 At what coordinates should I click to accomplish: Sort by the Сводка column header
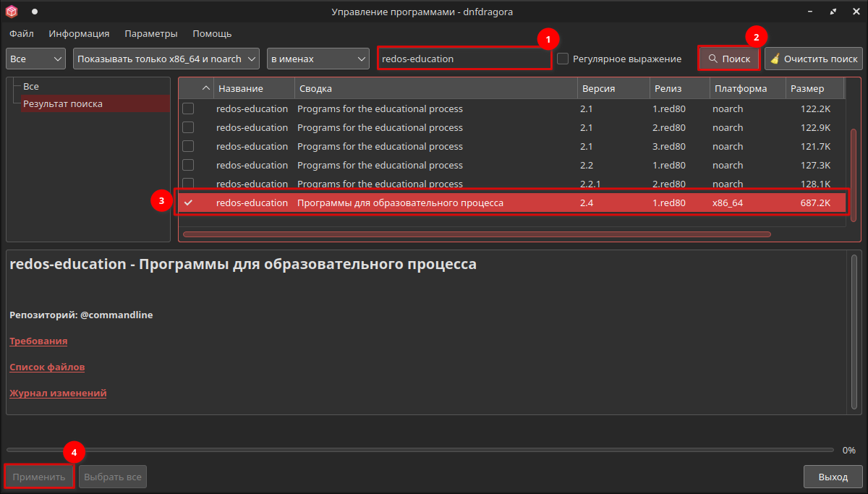(x=436, y=88)
